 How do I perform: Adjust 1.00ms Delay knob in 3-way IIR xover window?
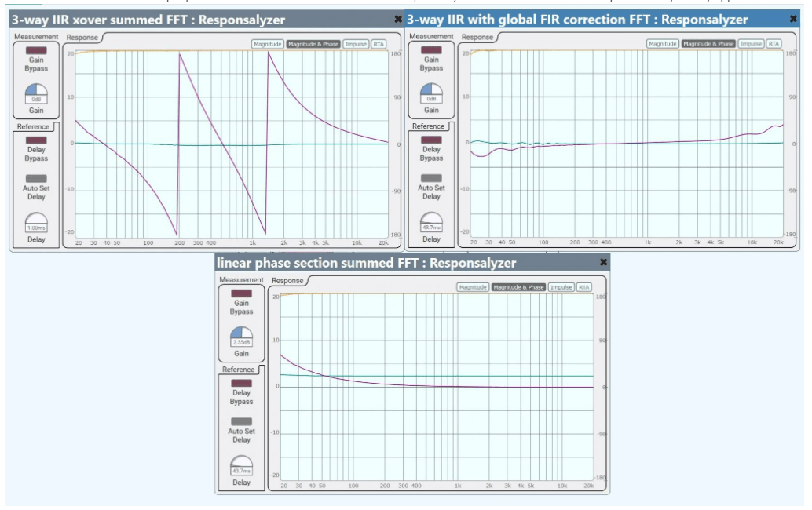(x=36, y=223)
